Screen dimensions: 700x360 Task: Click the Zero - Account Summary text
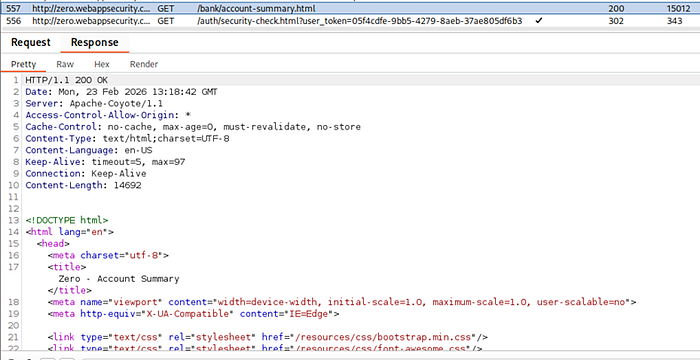click(x=119, y=279)
